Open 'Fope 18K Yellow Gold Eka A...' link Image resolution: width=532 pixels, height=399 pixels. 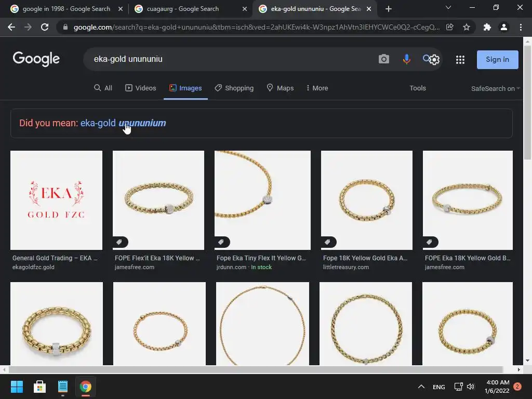365,258
